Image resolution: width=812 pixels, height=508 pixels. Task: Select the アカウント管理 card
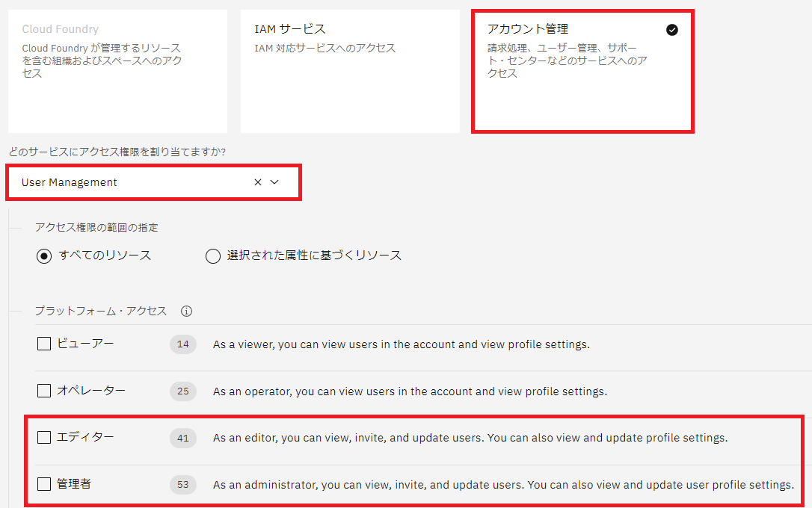tap(582, 72)
